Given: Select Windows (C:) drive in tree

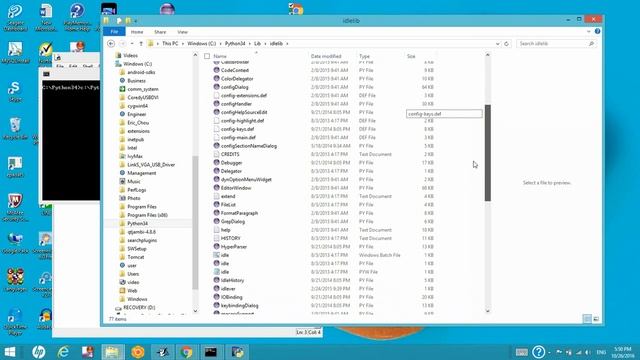Looking at the screenshot, I should pyautogui.click(x=137, y=64).
